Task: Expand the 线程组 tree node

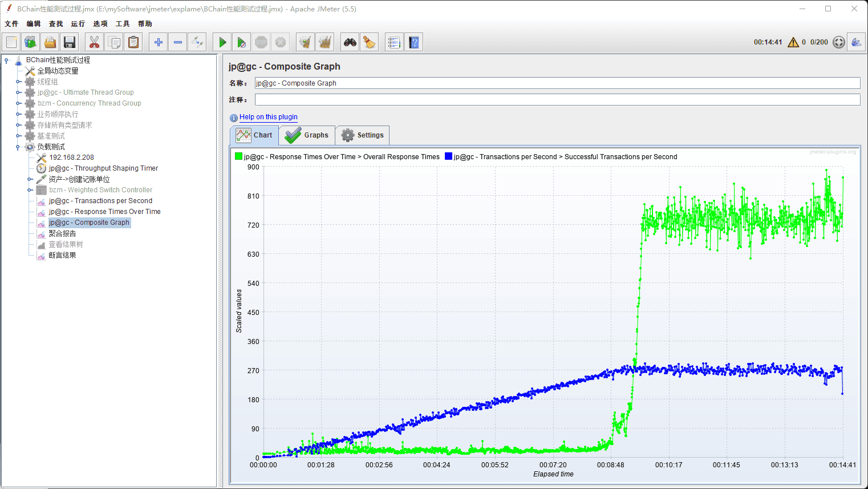Action: pos(18,82)
